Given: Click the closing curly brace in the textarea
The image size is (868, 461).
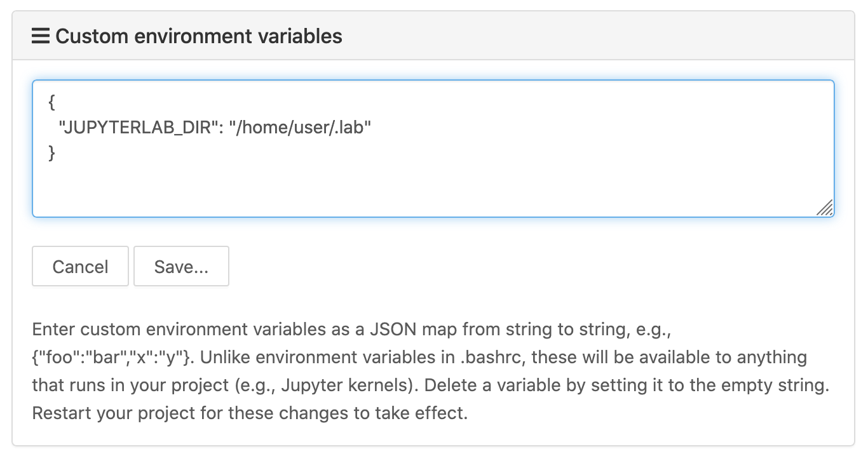Looking at the screenshot, I should (x=51, y=153).
